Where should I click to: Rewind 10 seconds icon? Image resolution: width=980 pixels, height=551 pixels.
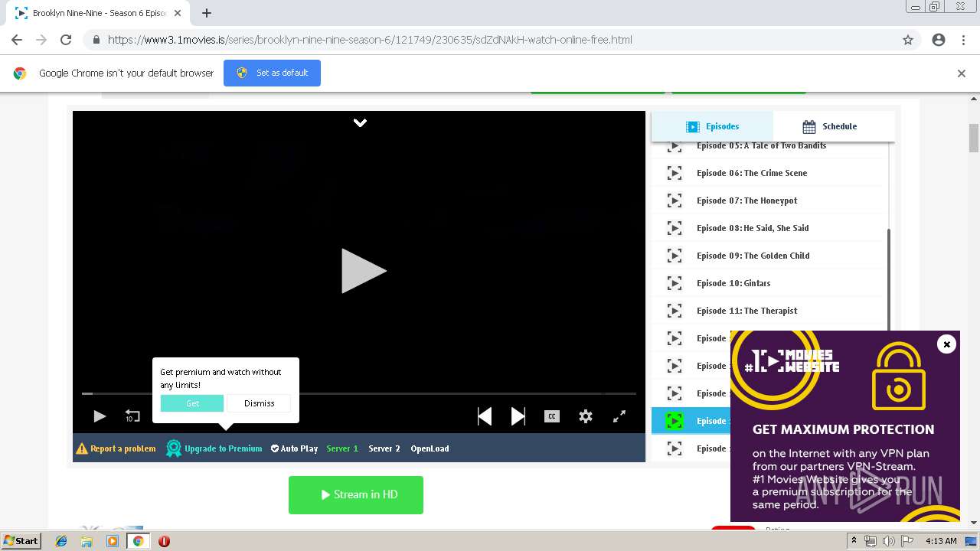[x=132, y=416]
